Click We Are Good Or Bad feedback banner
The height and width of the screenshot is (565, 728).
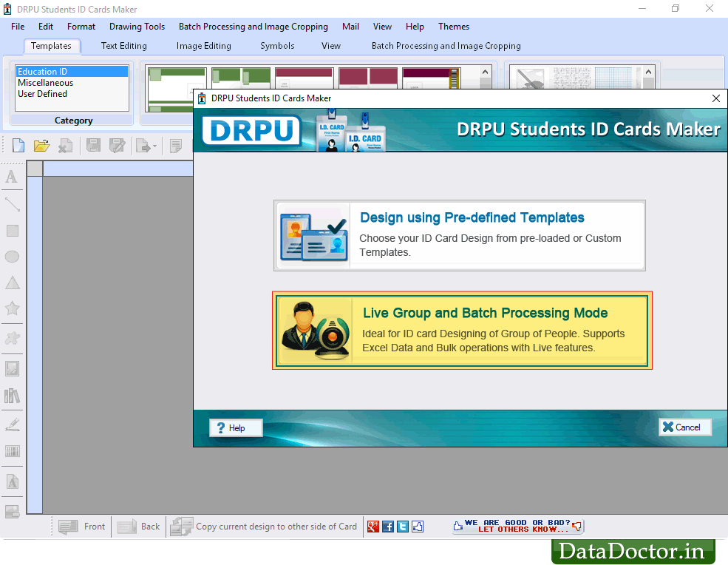pyautogui.click(x=517, y=526)
